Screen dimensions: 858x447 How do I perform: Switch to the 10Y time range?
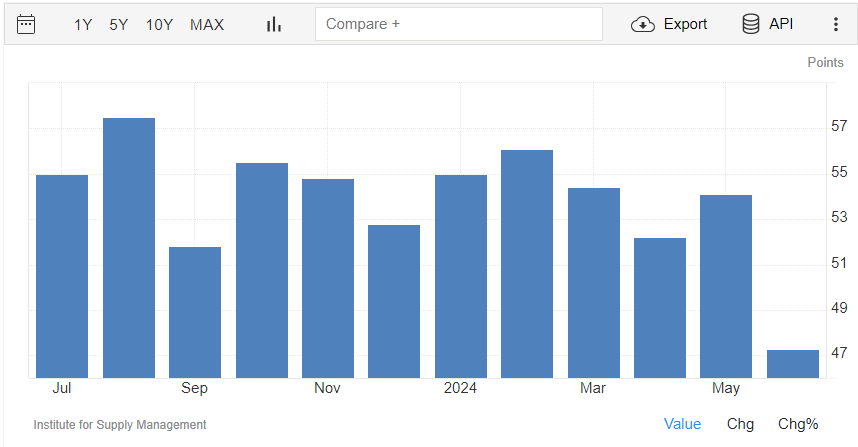159,25
